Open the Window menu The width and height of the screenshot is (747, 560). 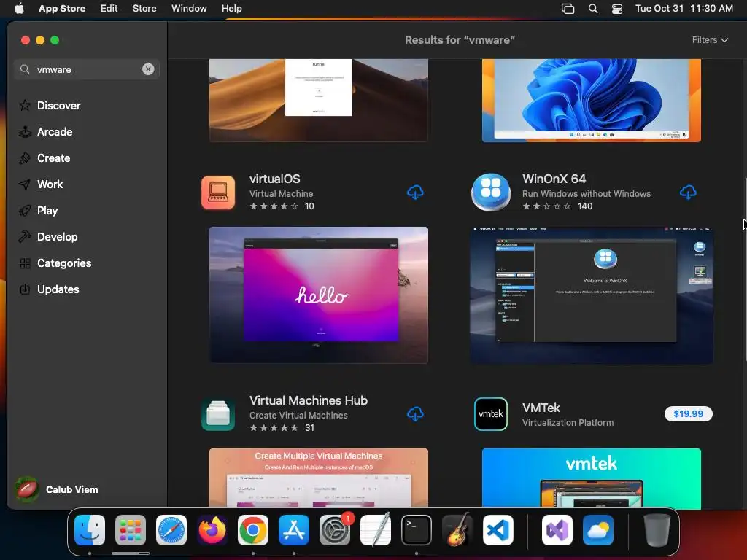click(189, 9)
